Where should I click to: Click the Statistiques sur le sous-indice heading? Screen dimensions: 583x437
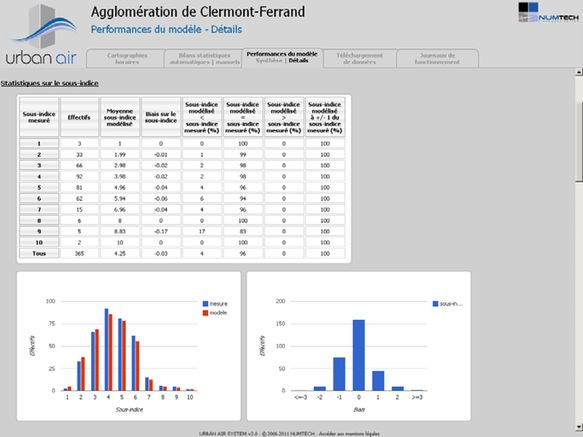pos(49,83)
